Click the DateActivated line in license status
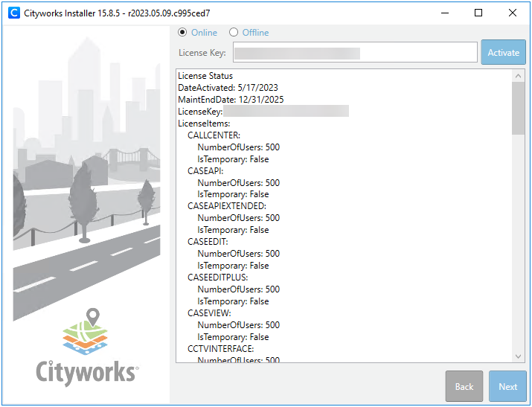532x407 pixels. coord(228,88)
